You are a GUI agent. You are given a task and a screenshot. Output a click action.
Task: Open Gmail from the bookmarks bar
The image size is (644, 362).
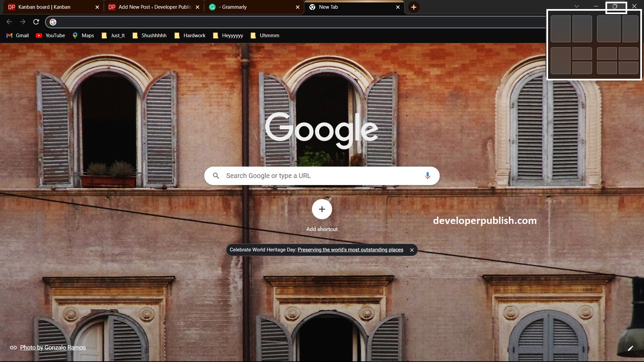[17, 36]
